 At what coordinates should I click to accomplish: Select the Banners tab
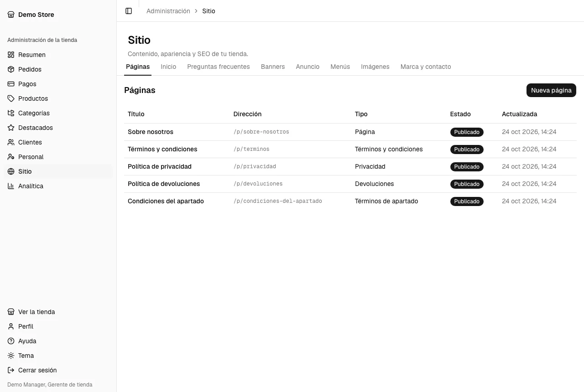273,67
